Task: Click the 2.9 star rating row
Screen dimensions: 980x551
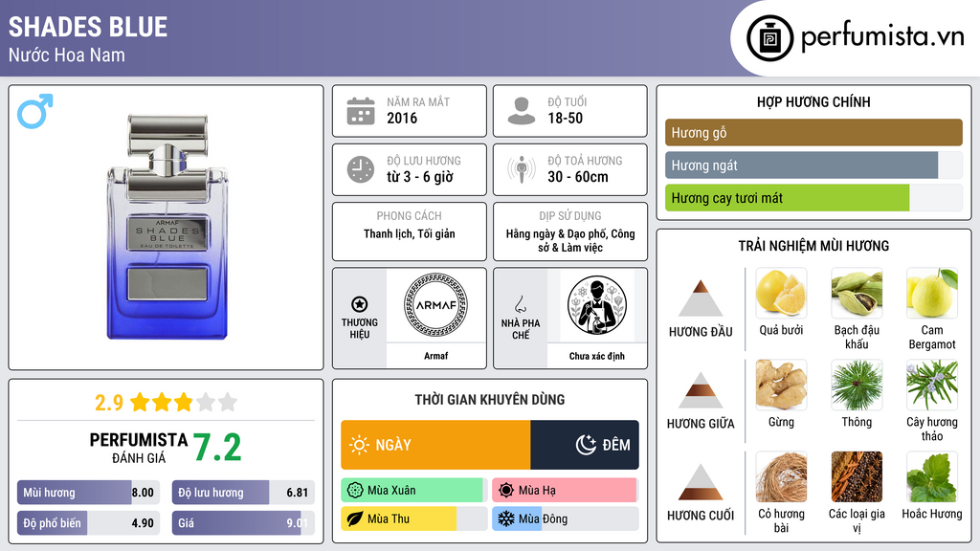Action: [x=166, y=402]
